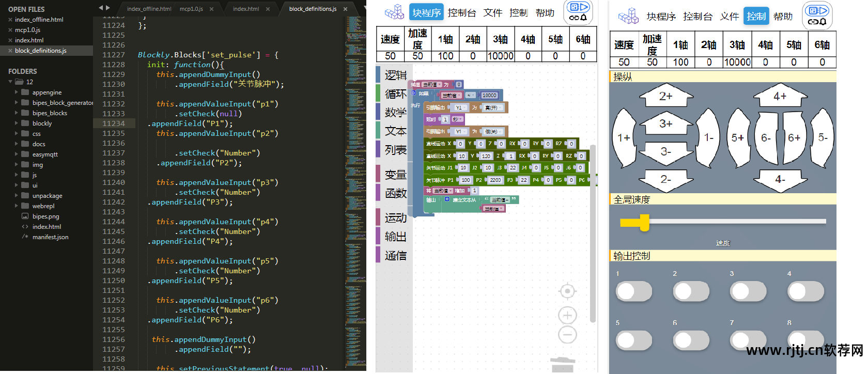Zoom in the Blockly workspace
868x374 pixels.
567,315
